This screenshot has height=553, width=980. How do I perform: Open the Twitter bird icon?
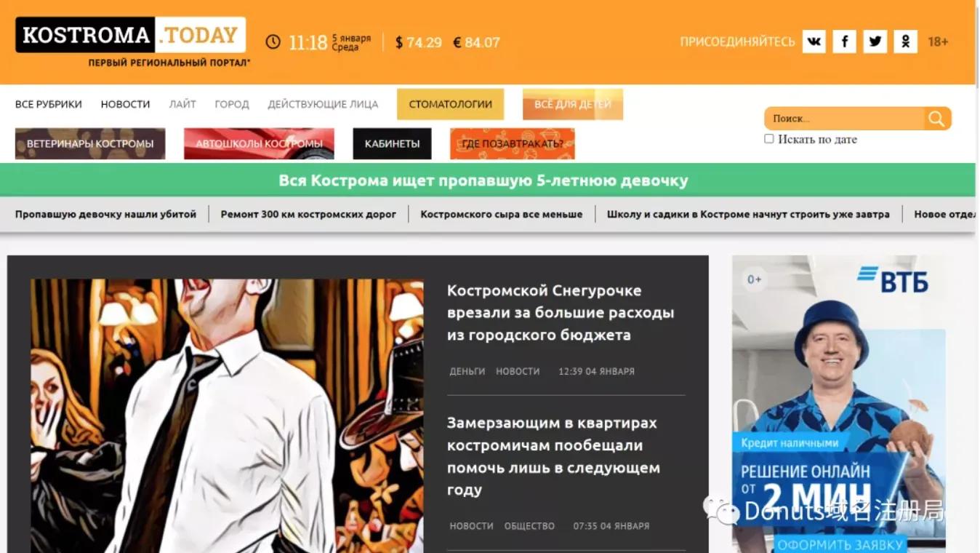pyautogui.click(x=875, y=41)
